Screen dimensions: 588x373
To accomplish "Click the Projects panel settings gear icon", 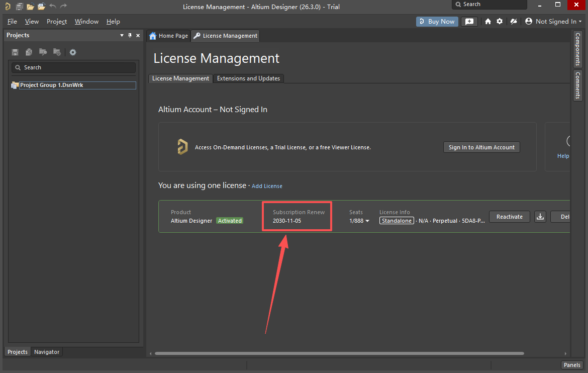I will tap(73, 52).
